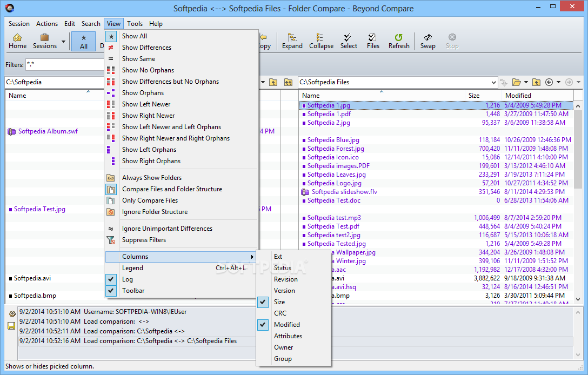Toggle the Legend menu entry

tap(182, 268)
